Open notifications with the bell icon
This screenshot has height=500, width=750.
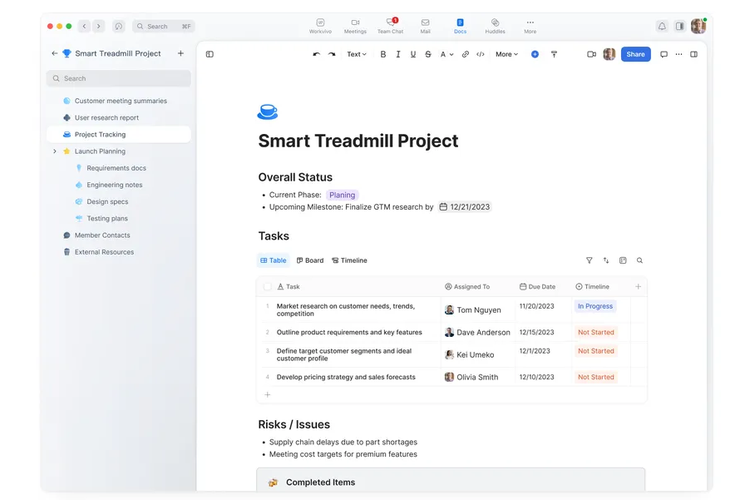click(x=662, y=26)
